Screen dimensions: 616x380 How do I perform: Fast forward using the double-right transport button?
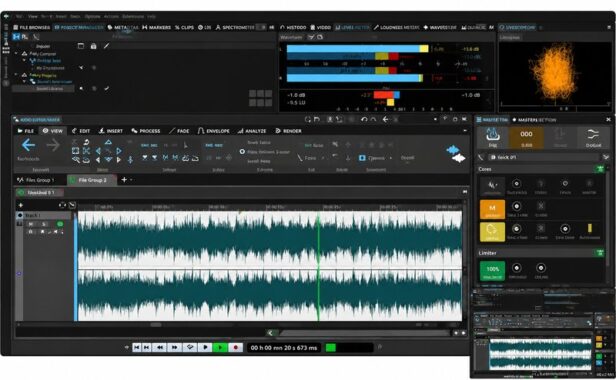174,347
